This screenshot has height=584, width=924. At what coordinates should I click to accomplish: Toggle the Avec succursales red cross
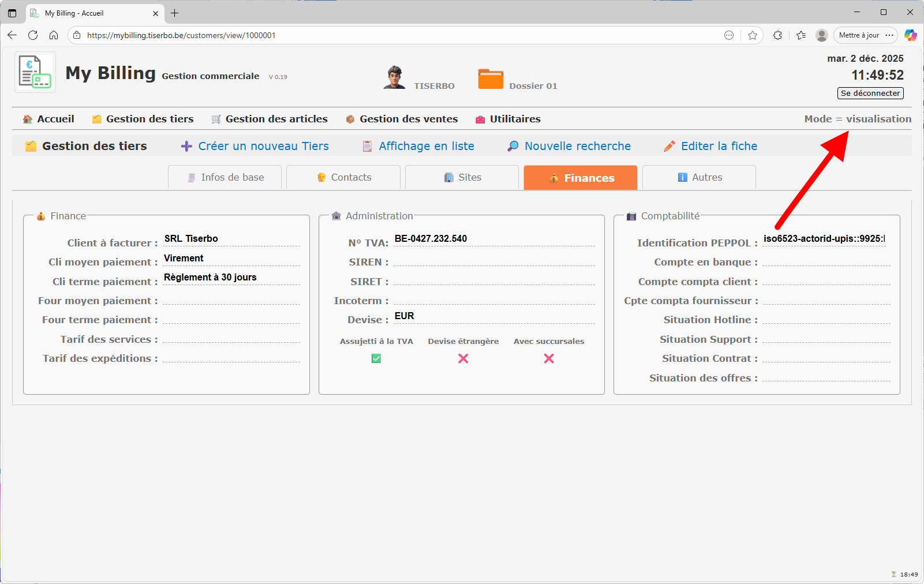tap(549, 358)
